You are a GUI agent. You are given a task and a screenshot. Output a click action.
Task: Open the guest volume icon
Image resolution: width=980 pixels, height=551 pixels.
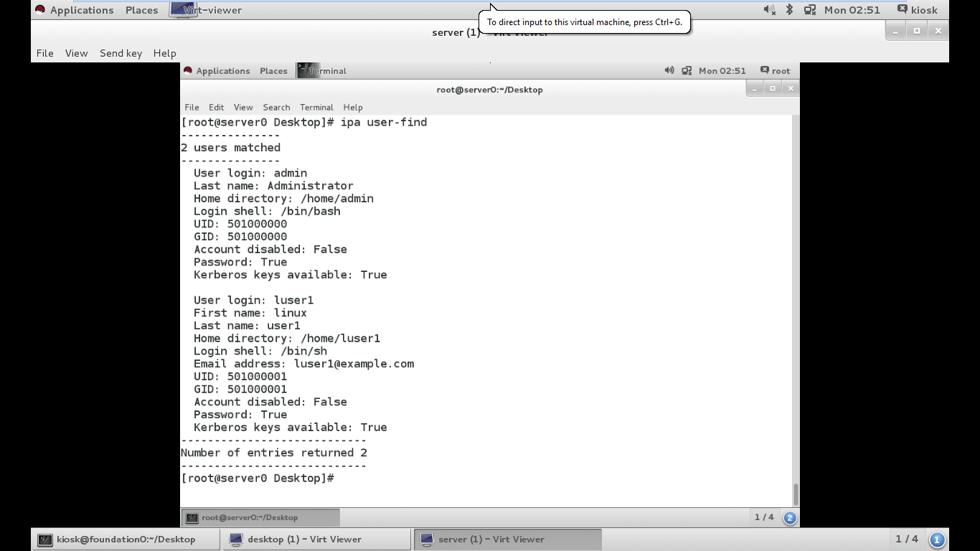click(x=669, y=70)
